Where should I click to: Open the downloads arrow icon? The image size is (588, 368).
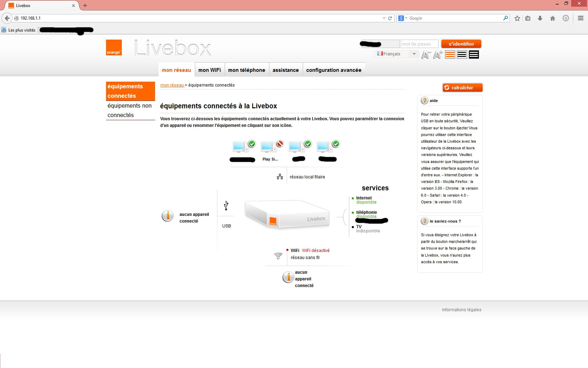click(540, 18)
